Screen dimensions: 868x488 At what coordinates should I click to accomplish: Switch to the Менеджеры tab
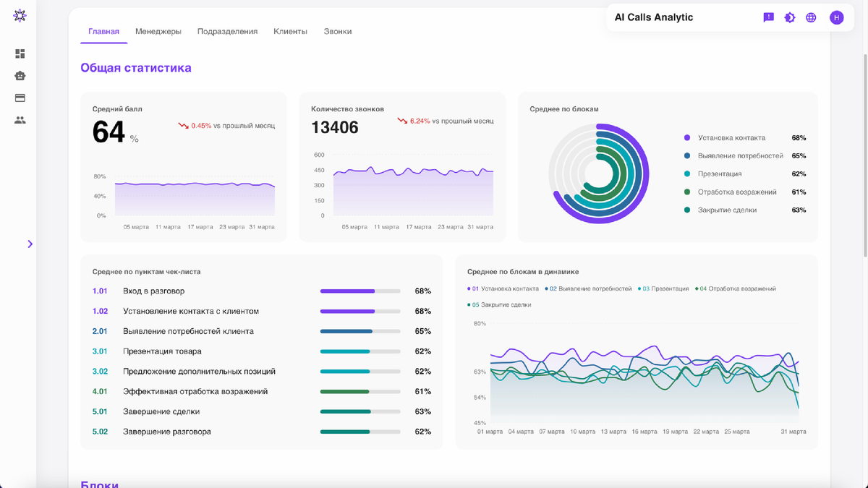click(158, 32)
